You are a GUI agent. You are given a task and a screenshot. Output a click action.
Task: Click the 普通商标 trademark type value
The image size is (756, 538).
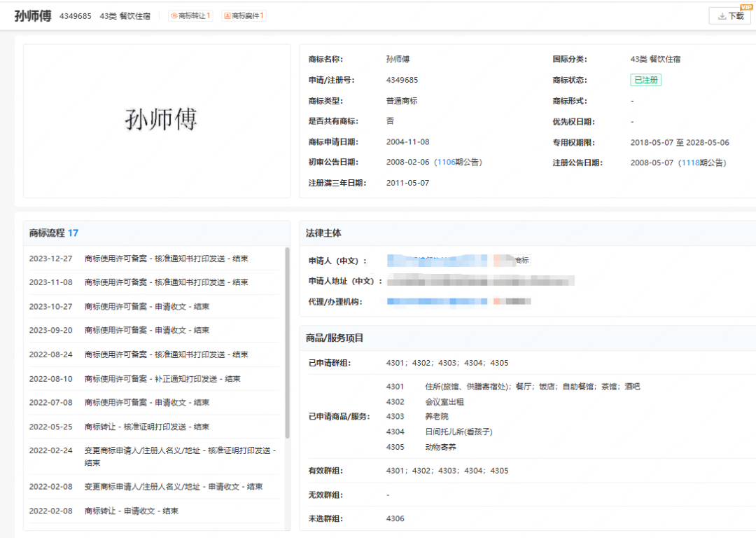[x=402, y=101]
